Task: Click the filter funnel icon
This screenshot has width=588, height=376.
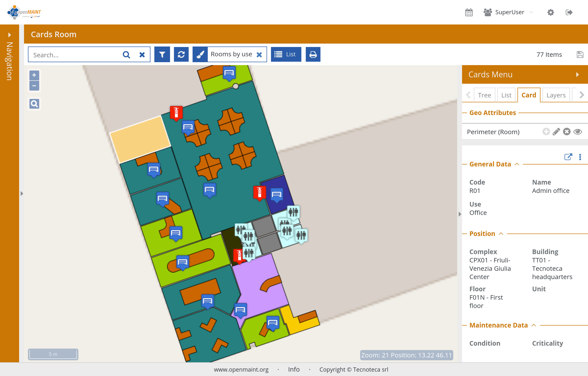Action: pyautogui.click(x=162, y=54)
